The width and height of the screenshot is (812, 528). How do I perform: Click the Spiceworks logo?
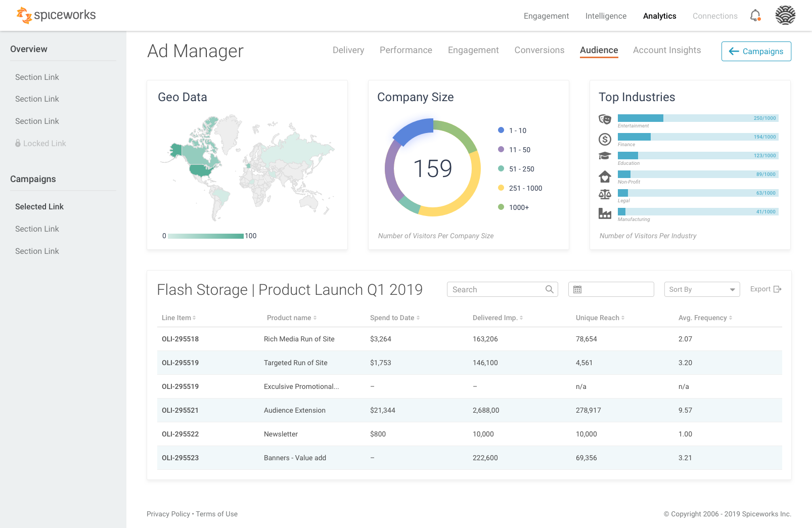(56, 15)
